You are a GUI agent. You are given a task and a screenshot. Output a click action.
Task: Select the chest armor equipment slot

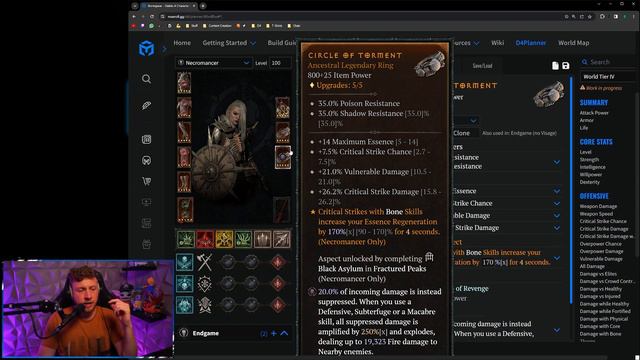click(184, 108)
